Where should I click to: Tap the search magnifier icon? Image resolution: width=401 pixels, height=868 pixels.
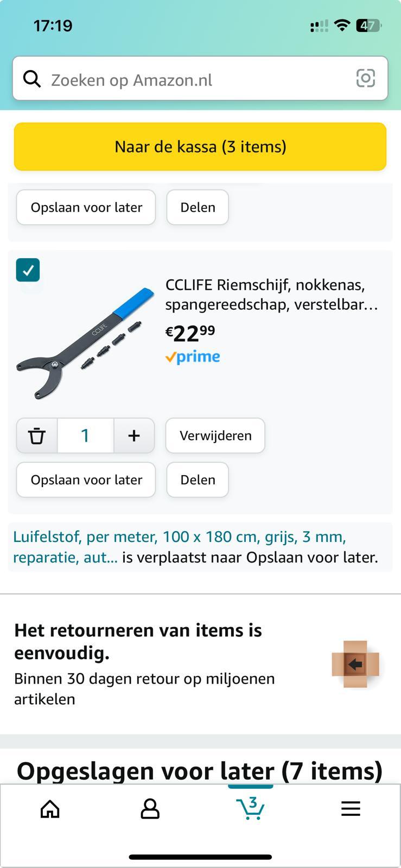coord(32,79)
